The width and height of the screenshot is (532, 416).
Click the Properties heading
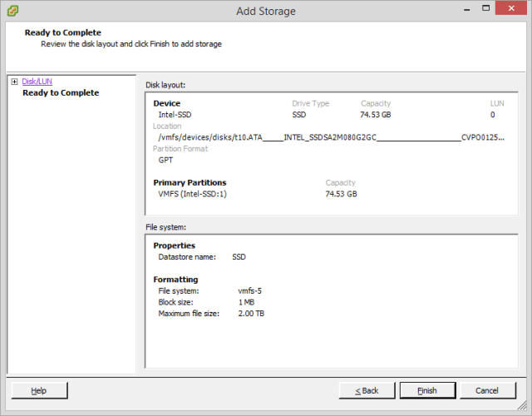pyautogui.click(x=174, y=245)
